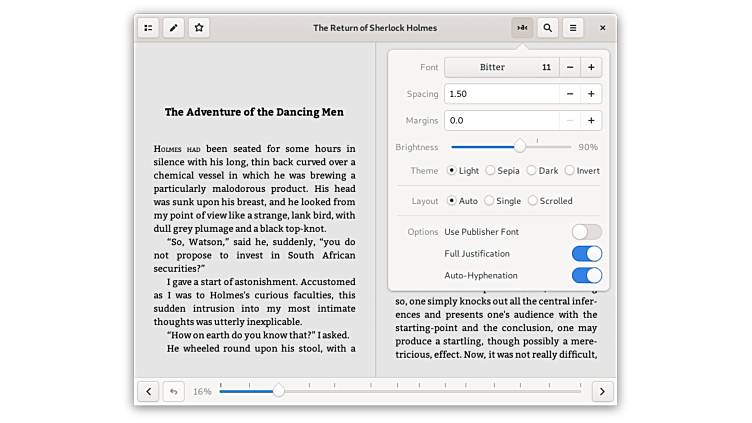Viewport: 752px width, 423px height.
Task: Turn off Full Justification switch
Action: pos(586,254)
